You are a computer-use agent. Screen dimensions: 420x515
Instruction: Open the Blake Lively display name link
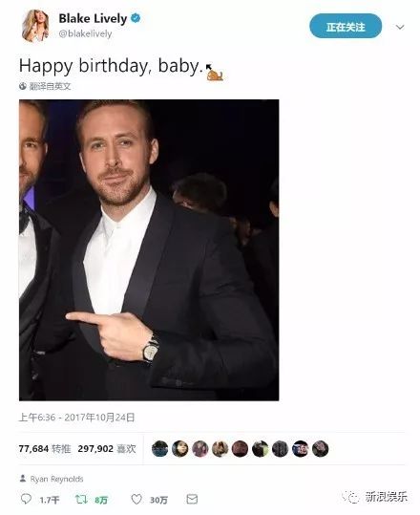click(93, 18)
